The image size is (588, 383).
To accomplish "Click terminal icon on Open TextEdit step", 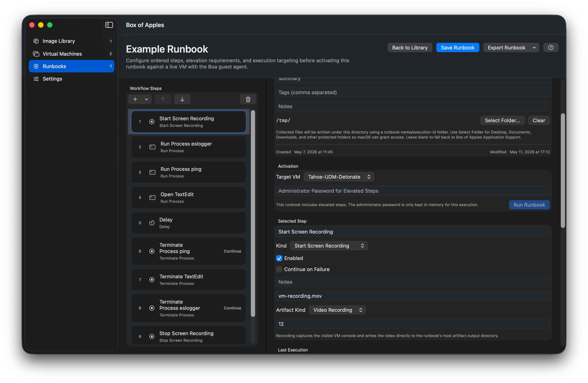I will [152, 198].
